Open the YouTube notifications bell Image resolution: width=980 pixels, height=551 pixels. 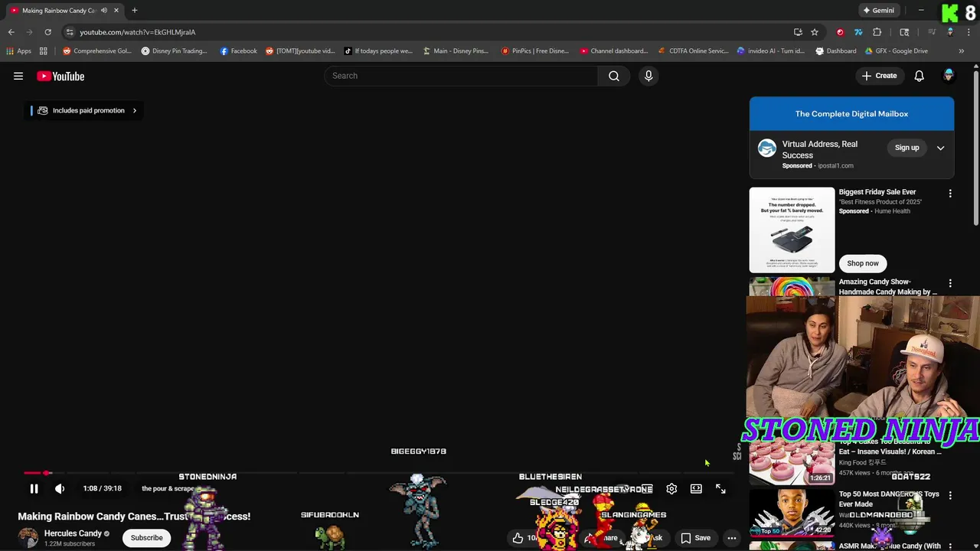(919, 76)
